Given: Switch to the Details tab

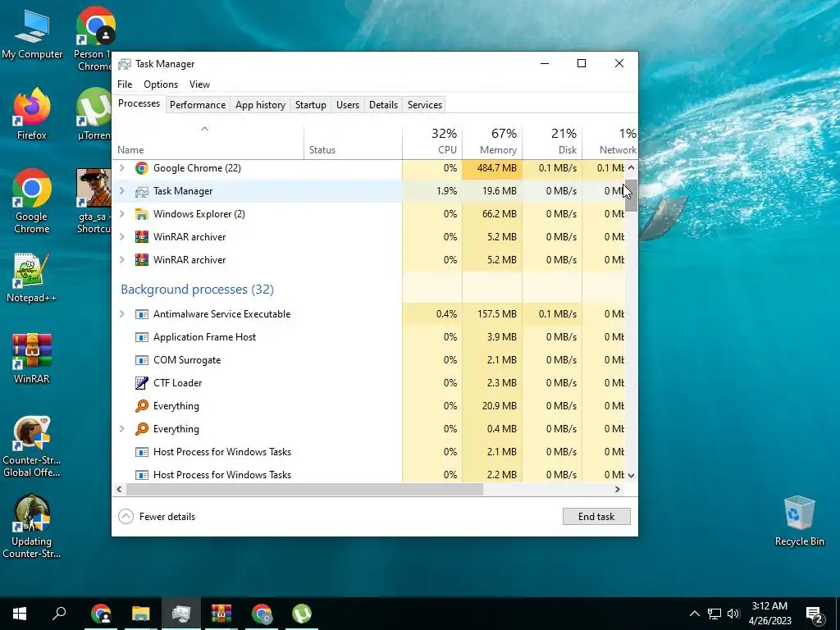Looking at the screenshot, I should point(384,105).
